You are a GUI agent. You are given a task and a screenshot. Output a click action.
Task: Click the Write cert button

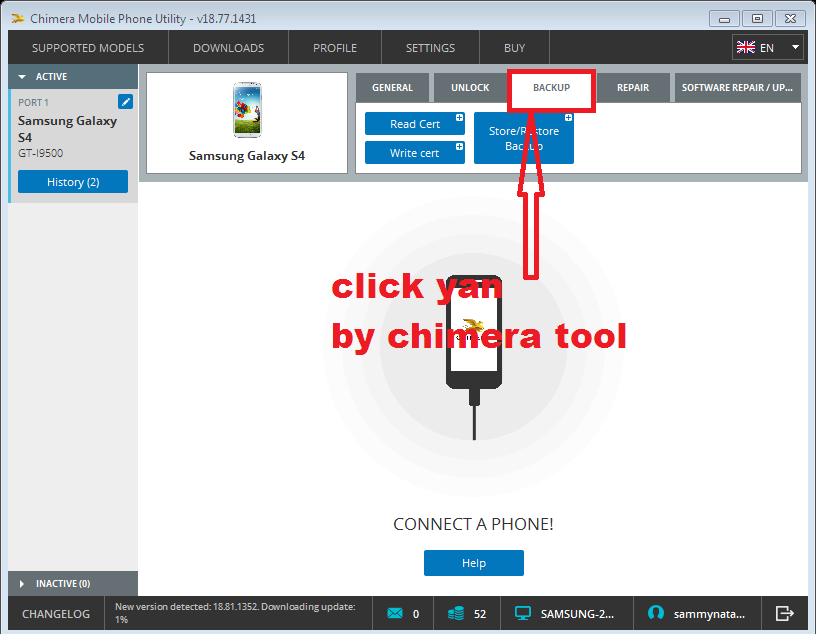click(415, 153)
